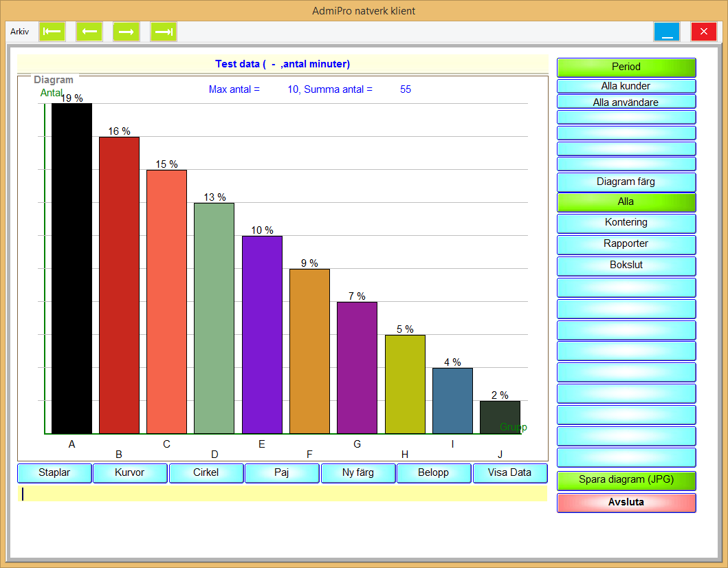Viewport: 728px width, 568px height.
Task: Click the black bar for group A
Action: 71,268
